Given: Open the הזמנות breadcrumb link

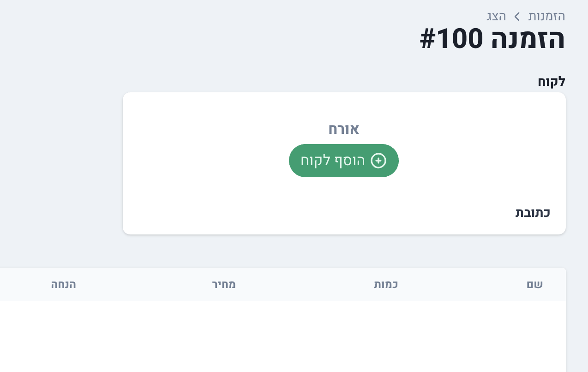Looking at the screenshot, I should point(547,16).
